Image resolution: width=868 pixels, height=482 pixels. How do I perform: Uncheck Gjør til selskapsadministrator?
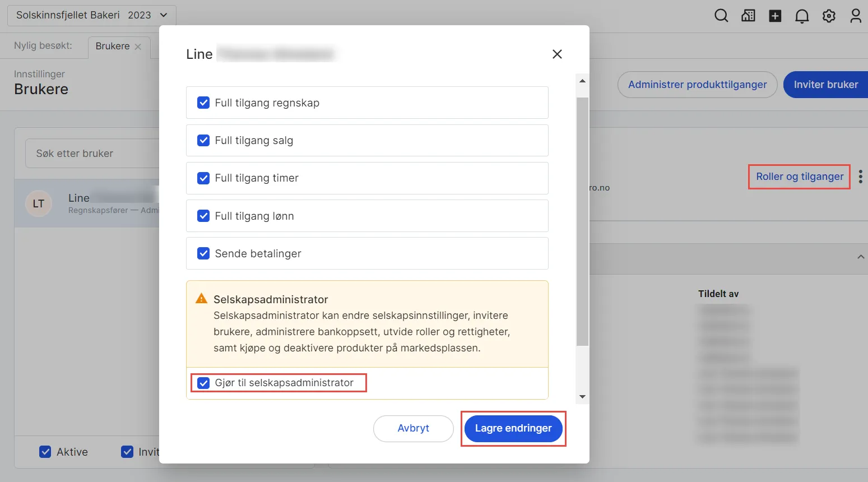tap(203, 383)
